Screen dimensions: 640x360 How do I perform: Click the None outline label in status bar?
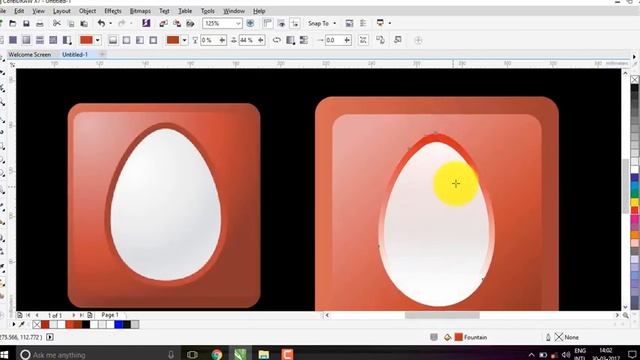pyautogui.click(x=571, y=337)
